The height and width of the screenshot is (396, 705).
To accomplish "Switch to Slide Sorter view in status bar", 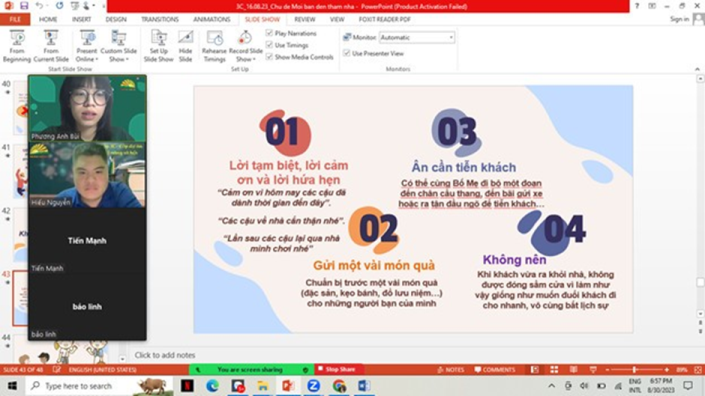I will click(x=554, y=369).
